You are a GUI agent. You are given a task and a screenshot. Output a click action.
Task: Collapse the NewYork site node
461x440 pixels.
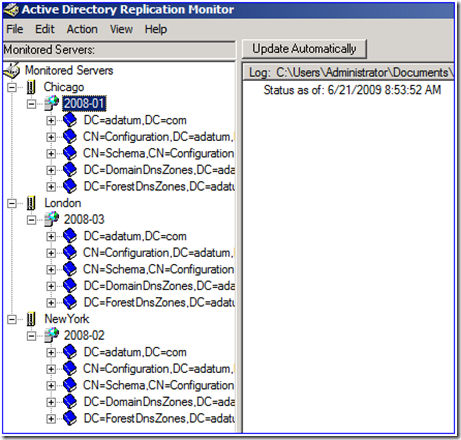pos(12,319)
